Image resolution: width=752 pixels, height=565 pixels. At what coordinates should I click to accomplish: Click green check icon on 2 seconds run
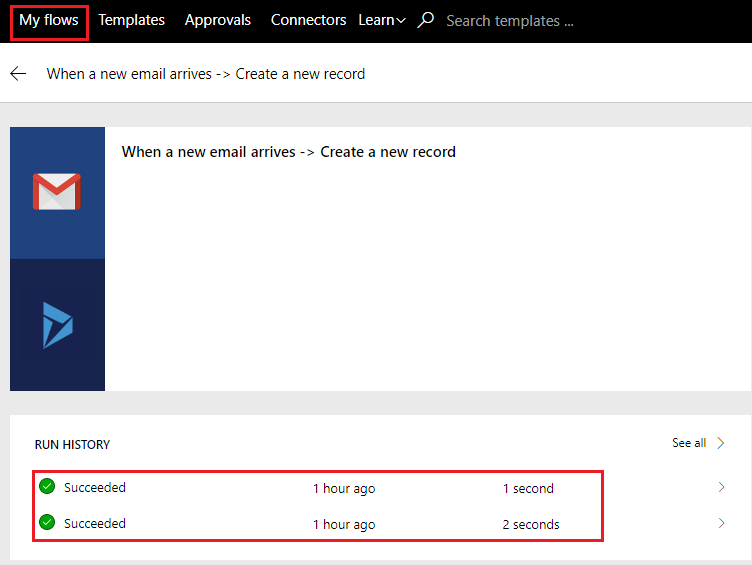47,522
